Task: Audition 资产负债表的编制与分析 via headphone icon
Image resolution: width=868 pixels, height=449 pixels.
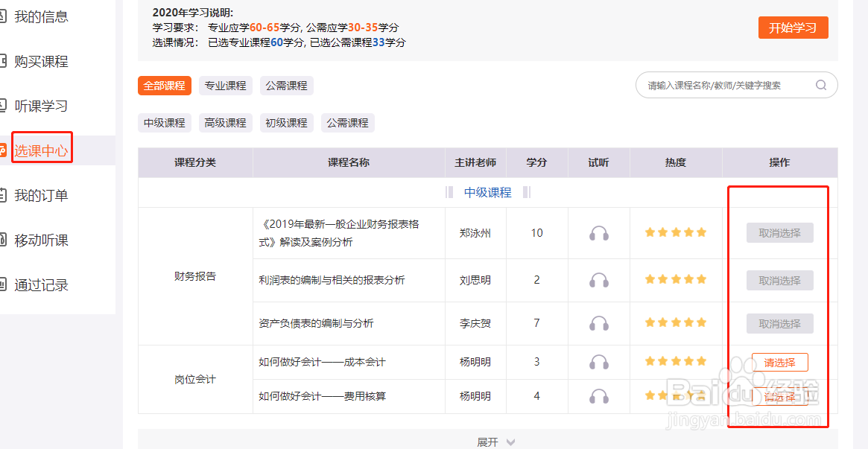Action: (599, 323)
